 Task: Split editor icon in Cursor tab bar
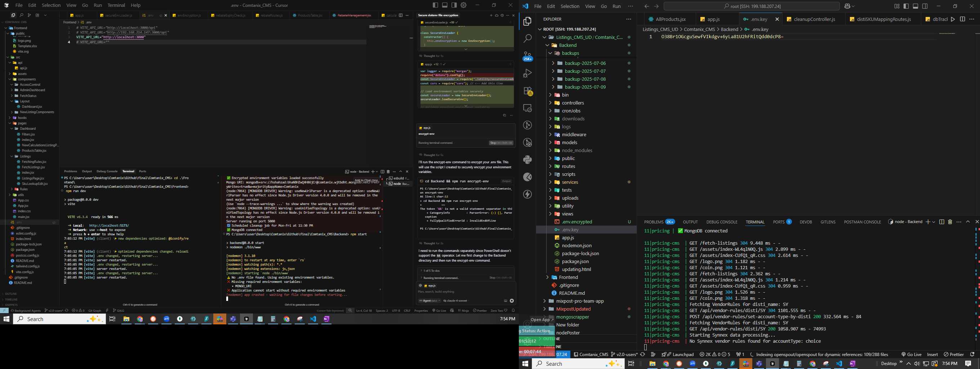click(401, 15)
